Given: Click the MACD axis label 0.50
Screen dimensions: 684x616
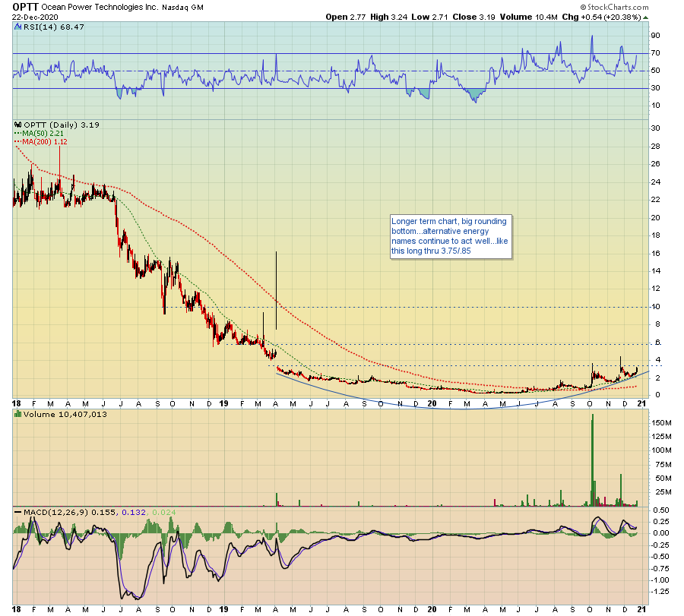Looking at the screenshot, I should (661, 510).
